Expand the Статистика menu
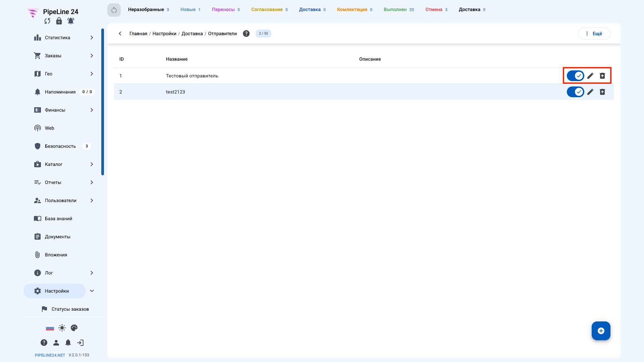 tap(92, 38)
